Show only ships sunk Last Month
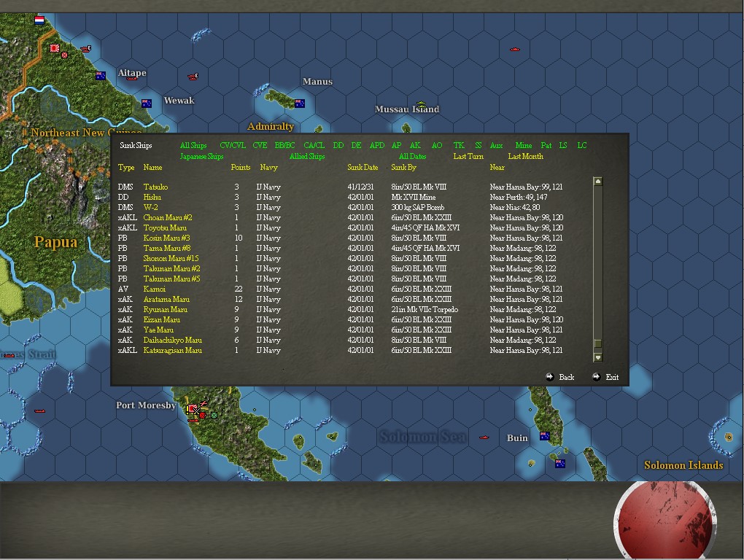Screen dimensions: 744x560 click(x=525, y=156)
